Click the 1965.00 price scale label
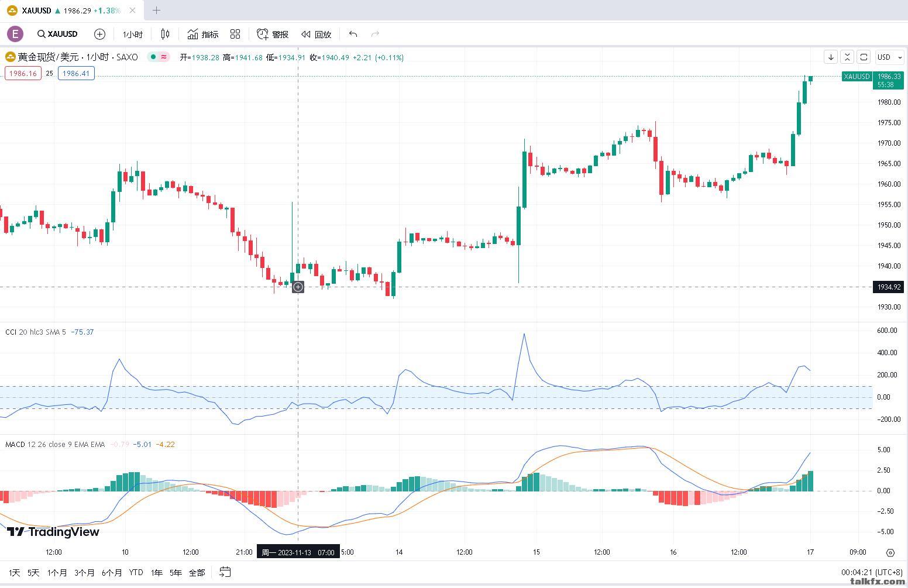 point(889,163)
